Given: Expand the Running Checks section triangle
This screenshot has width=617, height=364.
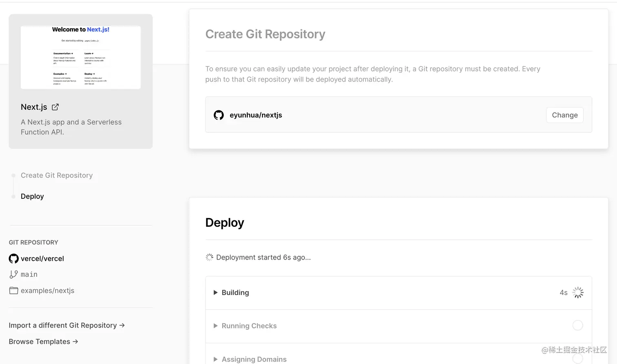Looking at the screenshot, I should point(215,326).
